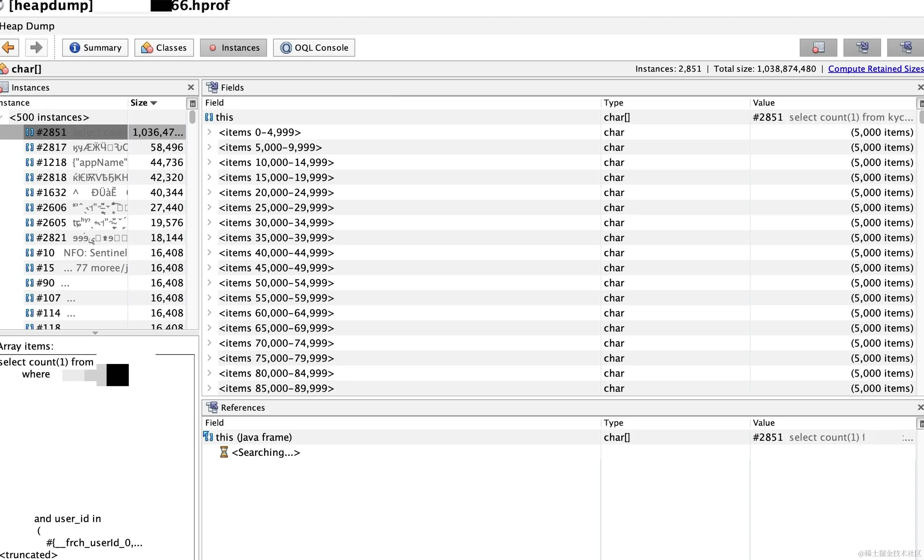Screen dimensions: 924x560
Task: Switch to the Summary view
Action: pyautogui.click(x=95, y=48)
